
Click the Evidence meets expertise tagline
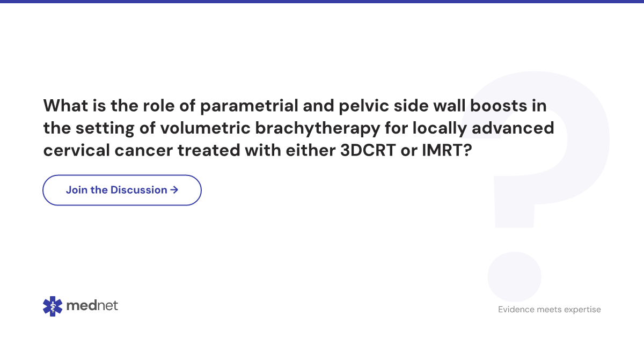tap(550, 310)
